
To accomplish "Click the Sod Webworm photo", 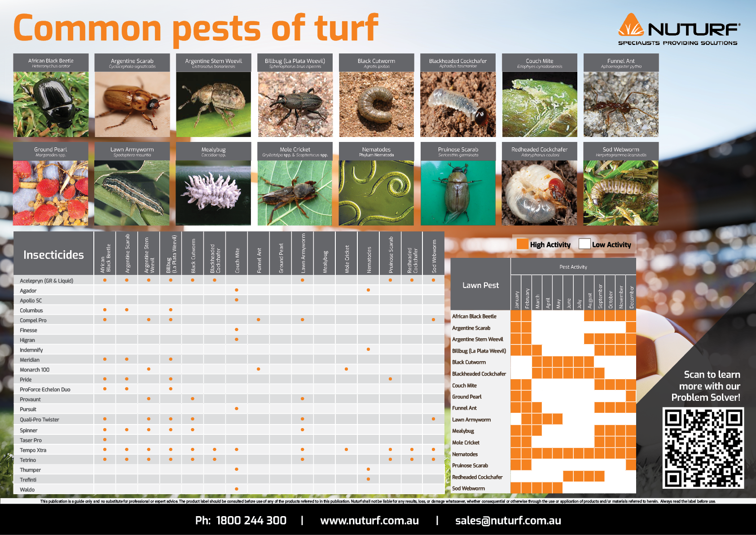I will [x=621, y=193].
